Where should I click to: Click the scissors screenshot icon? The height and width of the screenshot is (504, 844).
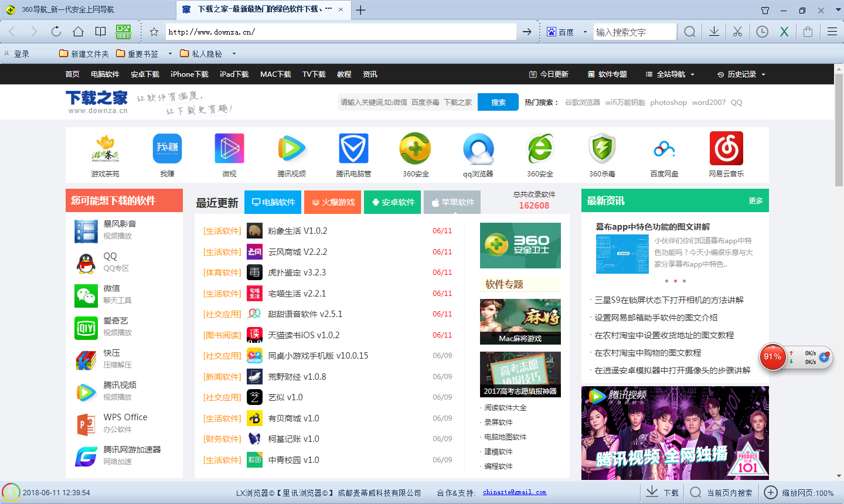coord(737,32)
